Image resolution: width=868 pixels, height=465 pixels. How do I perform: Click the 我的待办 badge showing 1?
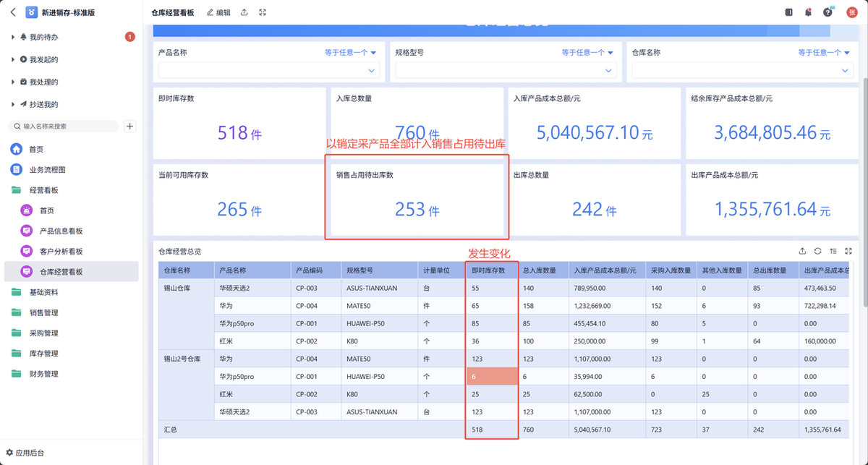pos(129,36)
